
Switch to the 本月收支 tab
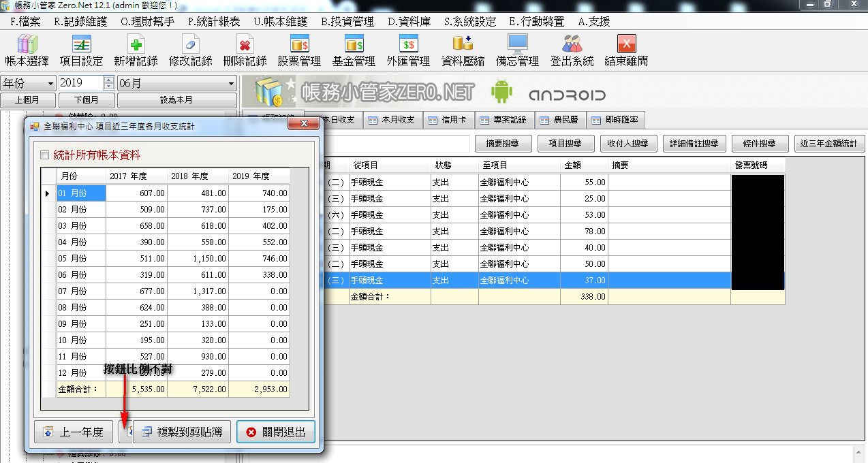[392, 120]
